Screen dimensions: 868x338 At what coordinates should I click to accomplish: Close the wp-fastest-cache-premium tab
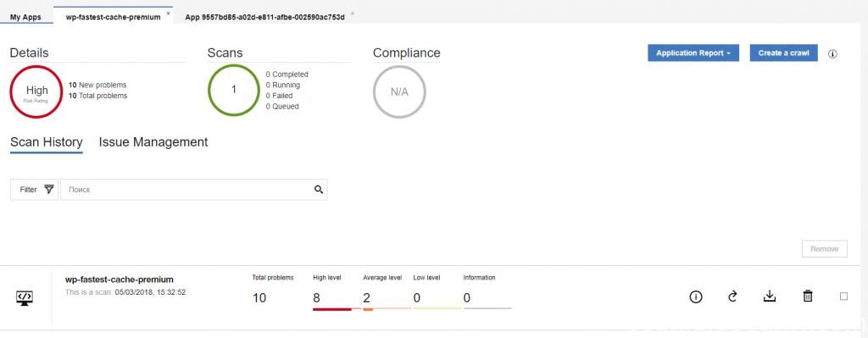point(168,13)
